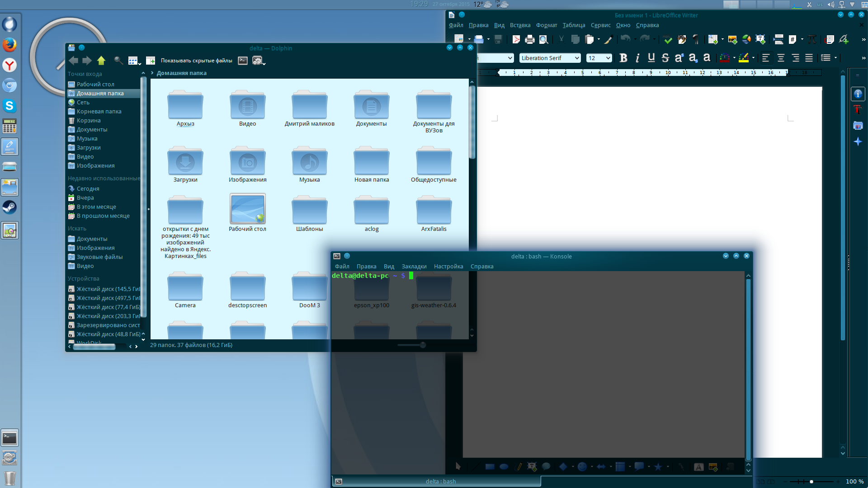
Task: Adjust Dolphin icon zoom slider
Action: [x=422, y=345]
